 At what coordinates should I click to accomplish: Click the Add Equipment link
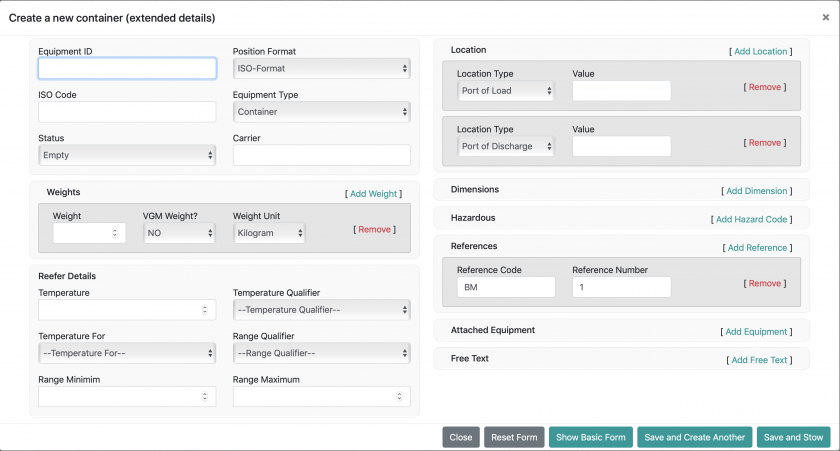pos(756,332)
